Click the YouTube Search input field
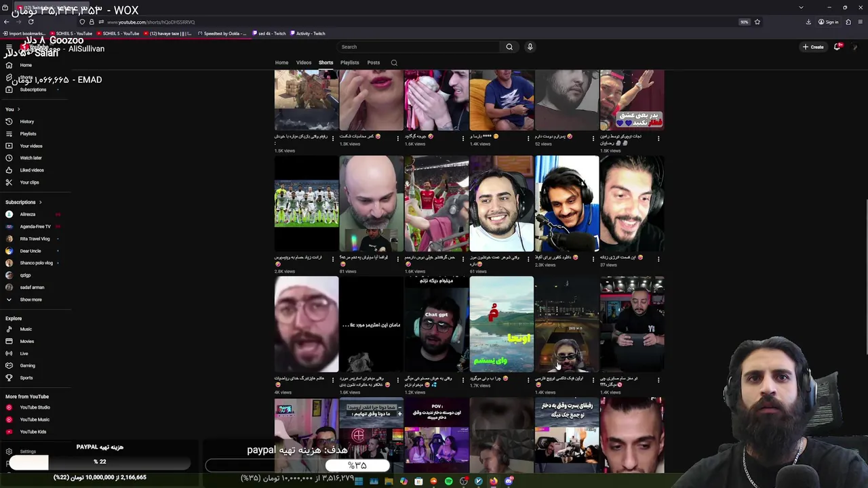The width and height of the screenshot is (868, 488). point(419,47)
